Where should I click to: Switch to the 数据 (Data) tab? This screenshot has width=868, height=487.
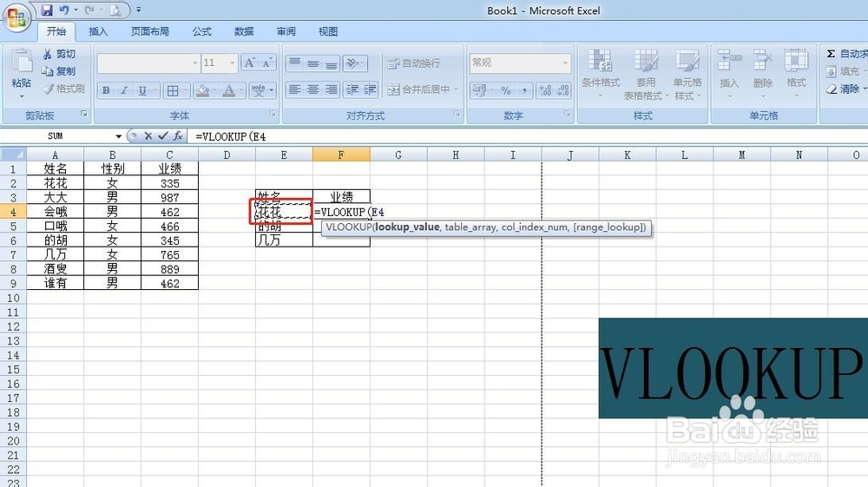click(244, 31)
